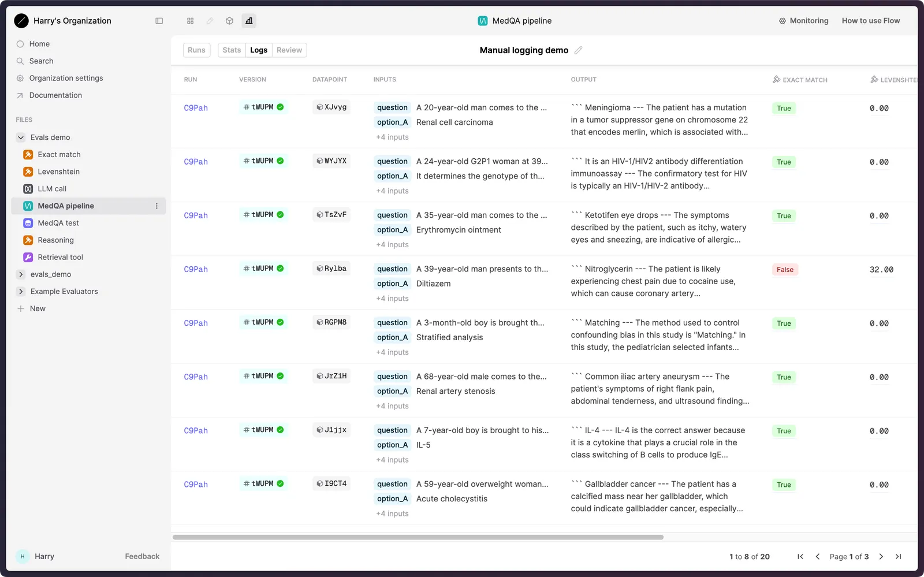924x577 pixels.
Task: Open How to use Flow
Action: point(871,21)
